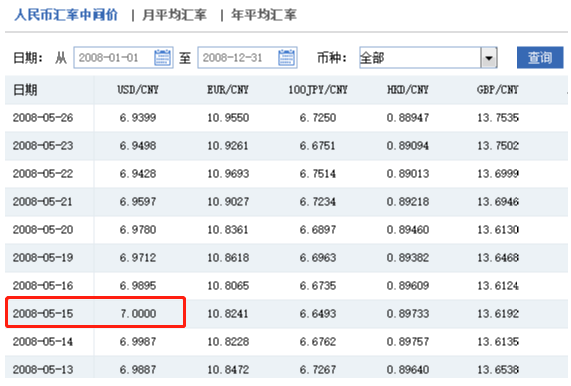
Task: Switch to the 年平均汇率 tab
Action: point(264,15)
